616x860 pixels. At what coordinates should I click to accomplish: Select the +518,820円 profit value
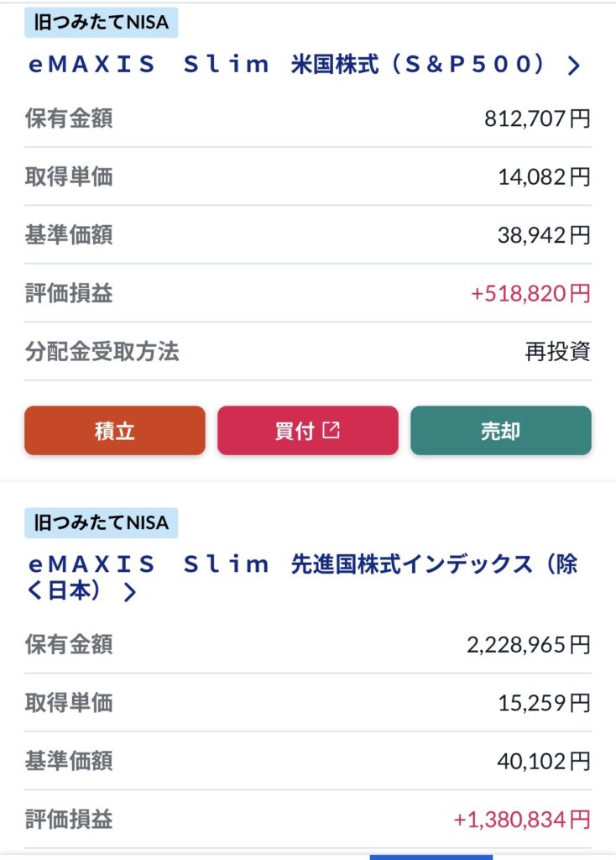530,294
